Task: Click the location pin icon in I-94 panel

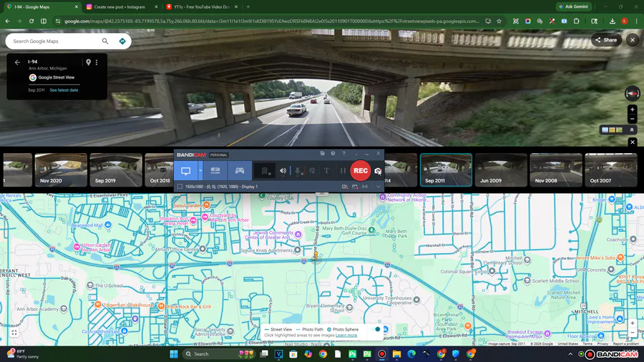Action: pos(88,62)
